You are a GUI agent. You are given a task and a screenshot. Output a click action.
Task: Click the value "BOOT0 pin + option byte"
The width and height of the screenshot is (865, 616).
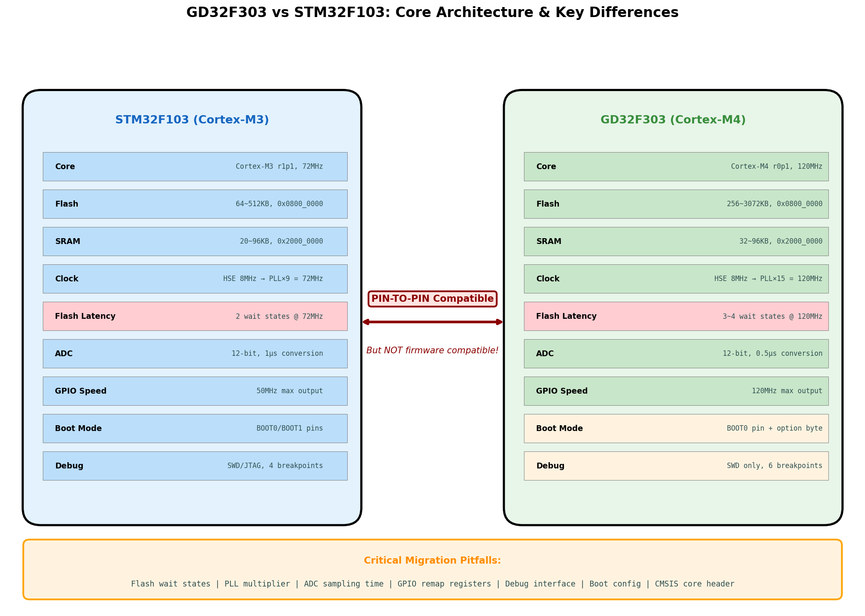point(775,429)
